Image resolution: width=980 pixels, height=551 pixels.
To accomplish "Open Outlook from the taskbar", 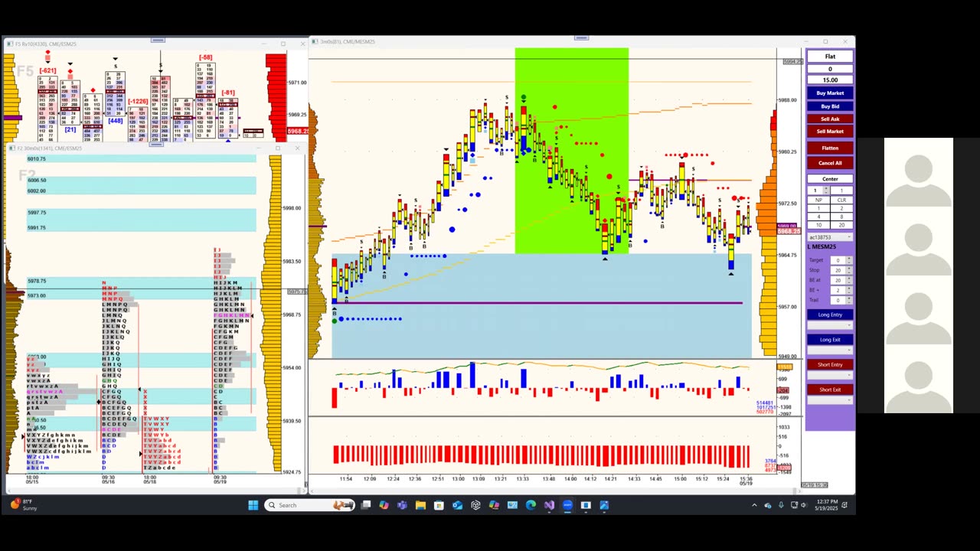I will coord(457,505).
